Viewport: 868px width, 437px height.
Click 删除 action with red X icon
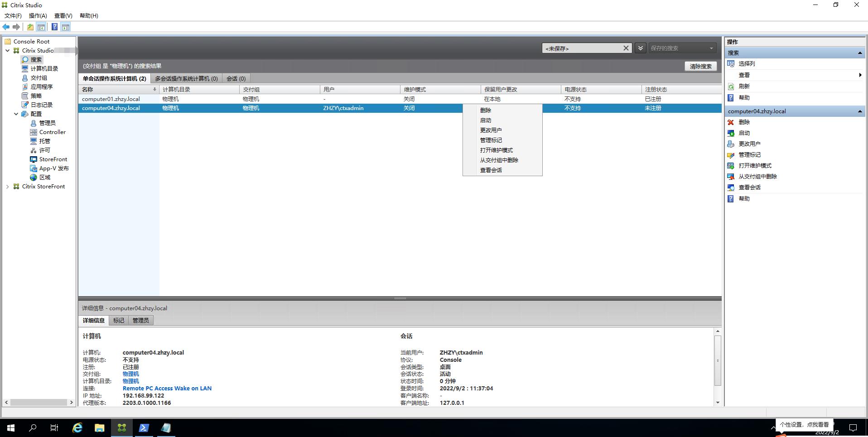tap(744, 122)
